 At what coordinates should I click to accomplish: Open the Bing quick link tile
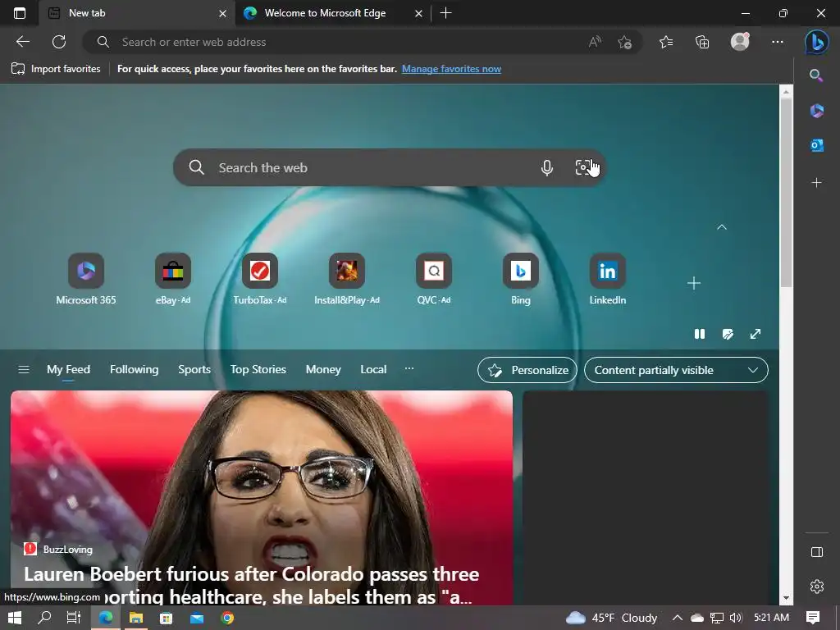coord(521,279)
